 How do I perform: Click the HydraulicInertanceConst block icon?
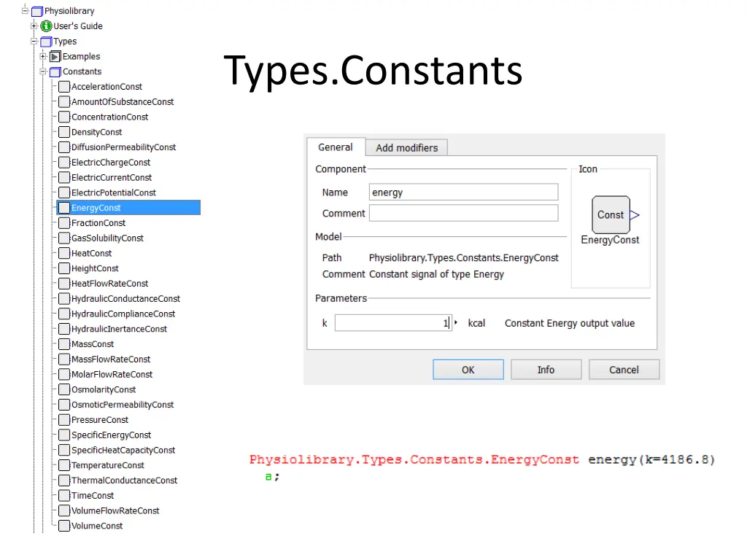click(x=64, y=329)
